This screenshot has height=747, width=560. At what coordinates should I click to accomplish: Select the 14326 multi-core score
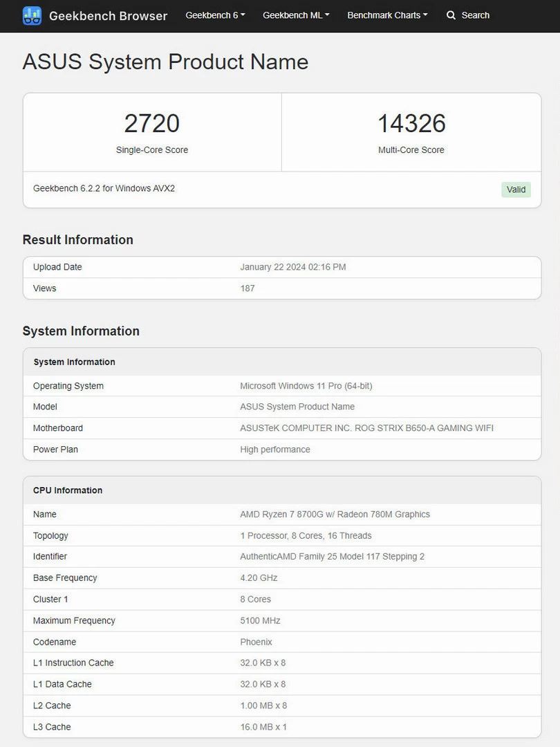(x=411, y=124)
